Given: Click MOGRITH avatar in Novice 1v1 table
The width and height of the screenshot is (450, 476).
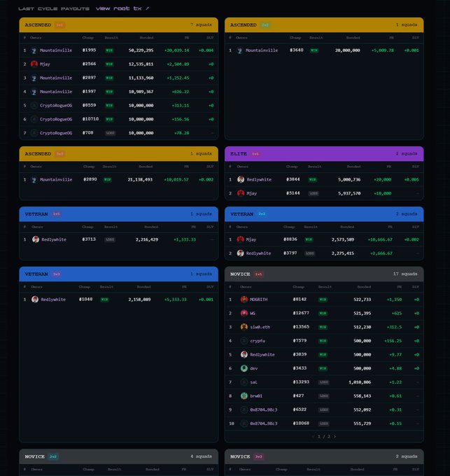Looking at the screenshot, I should [244, 300].
